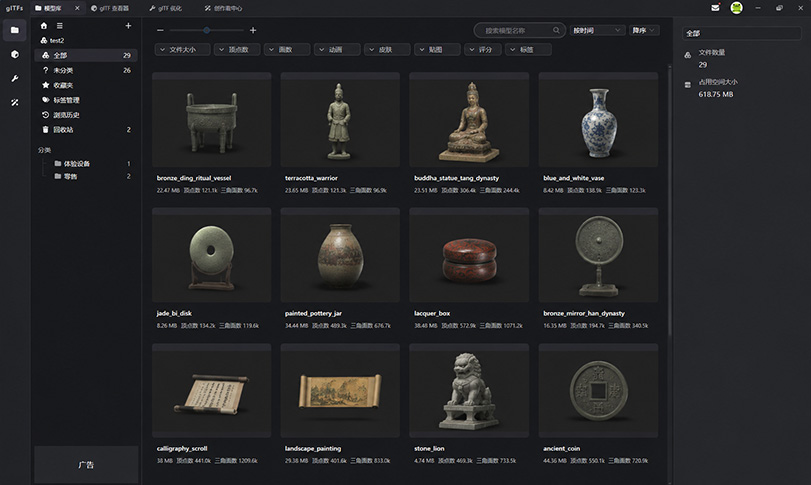Image resolution: width=811 pixels, height=485 pixels.
Task: Open the blue_and_white_vase thumbnail
Action: (x=598, y=119)
